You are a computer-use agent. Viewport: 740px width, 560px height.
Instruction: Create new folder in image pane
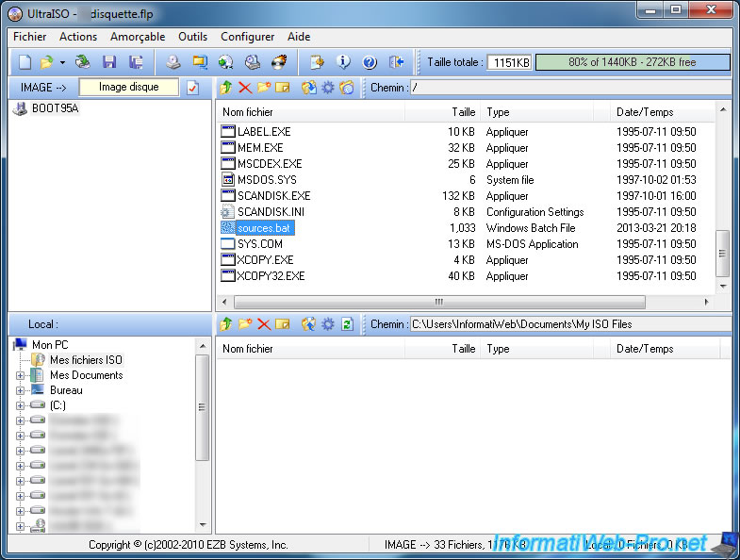264,88
